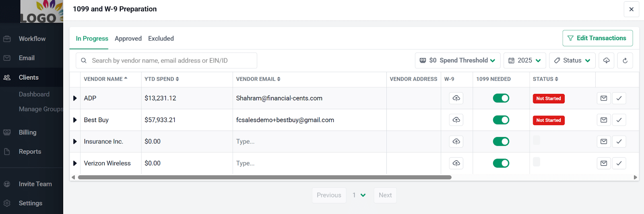
Task: Upload W-9 for Best Buy vendor
Action: pos(456,120)
